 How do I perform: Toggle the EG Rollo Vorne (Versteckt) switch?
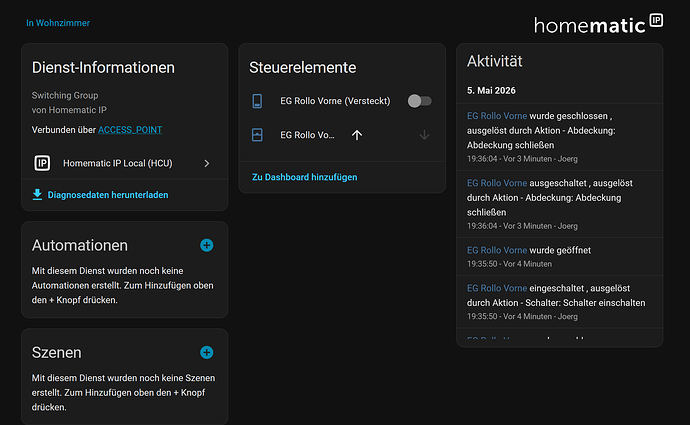pos(419,101)
